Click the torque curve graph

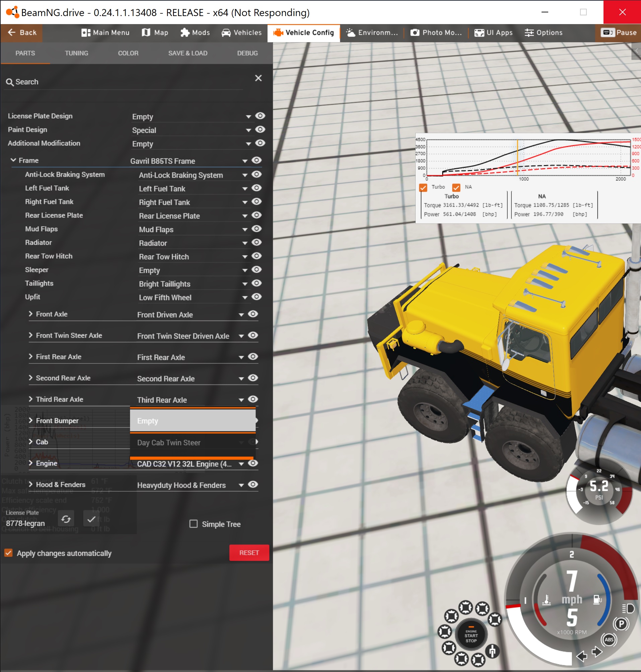(x=528, y=157)
